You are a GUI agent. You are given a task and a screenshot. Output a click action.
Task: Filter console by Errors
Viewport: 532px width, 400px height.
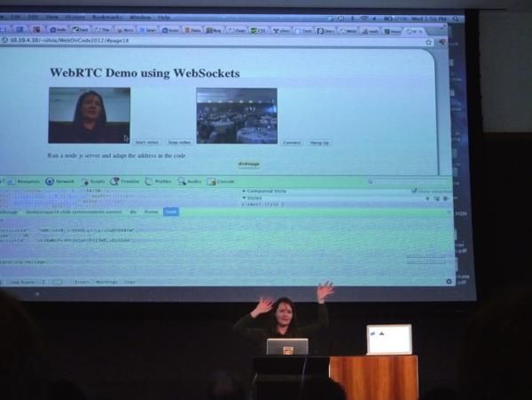click(82, 282)
